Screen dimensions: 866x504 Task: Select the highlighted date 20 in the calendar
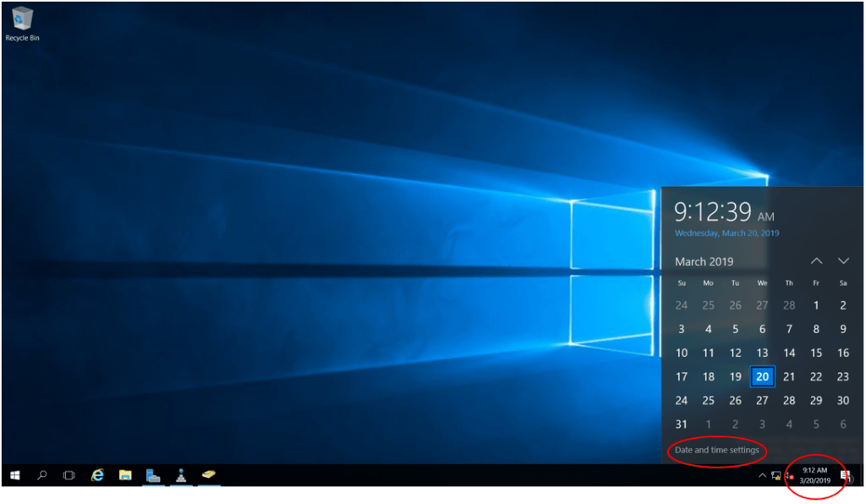pos(762,376)
